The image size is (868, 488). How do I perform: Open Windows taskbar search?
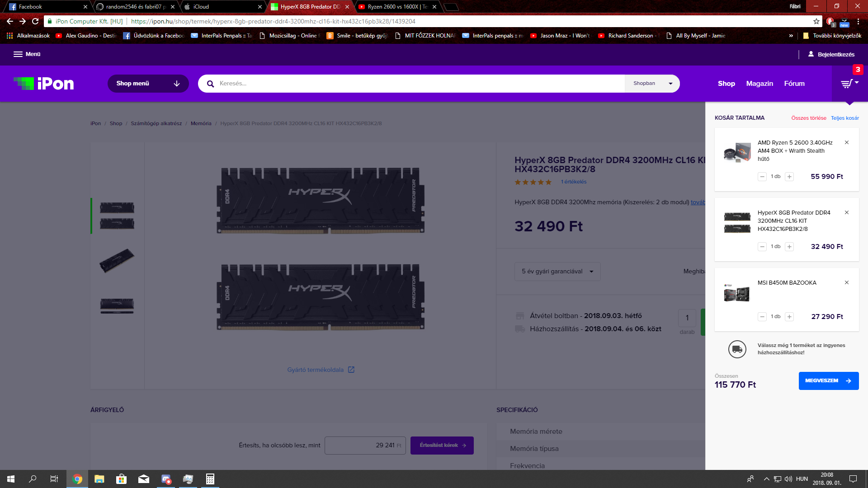point(33,479)
